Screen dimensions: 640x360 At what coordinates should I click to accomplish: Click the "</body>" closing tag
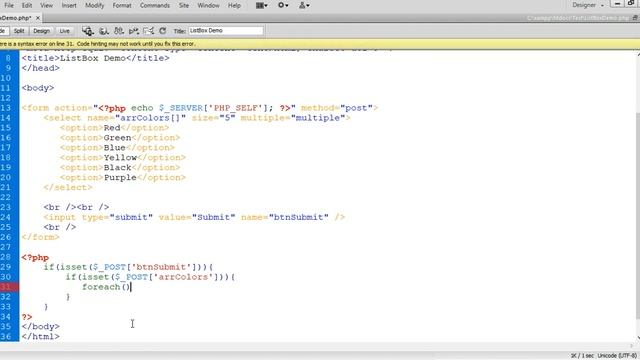pyautogui.click(x=41, y=327)
